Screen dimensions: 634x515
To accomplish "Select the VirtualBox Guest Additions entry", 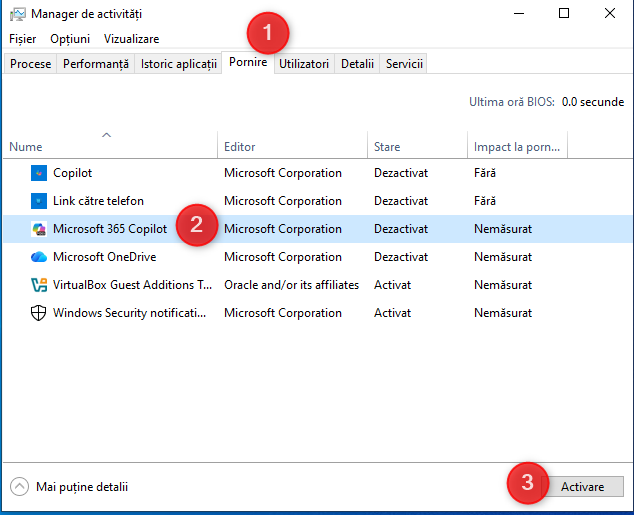I will coord(132,285).
